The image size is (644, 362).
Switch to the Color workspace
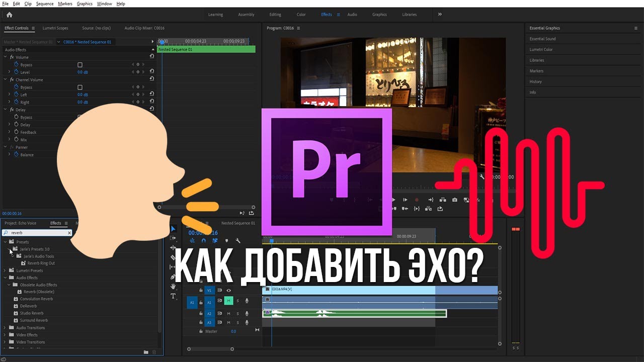click(301, 15)
